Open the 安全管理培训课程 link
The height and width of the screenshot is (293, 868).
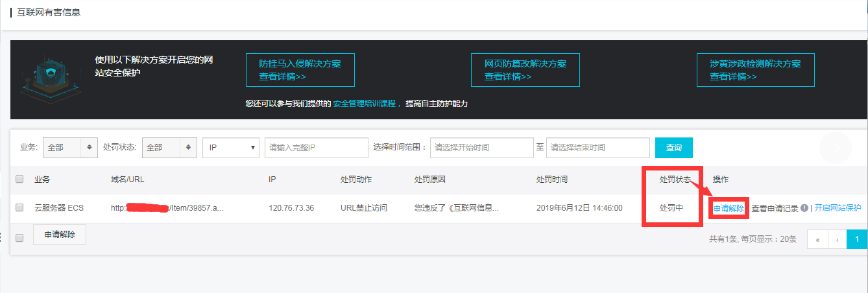coord(363,104)
